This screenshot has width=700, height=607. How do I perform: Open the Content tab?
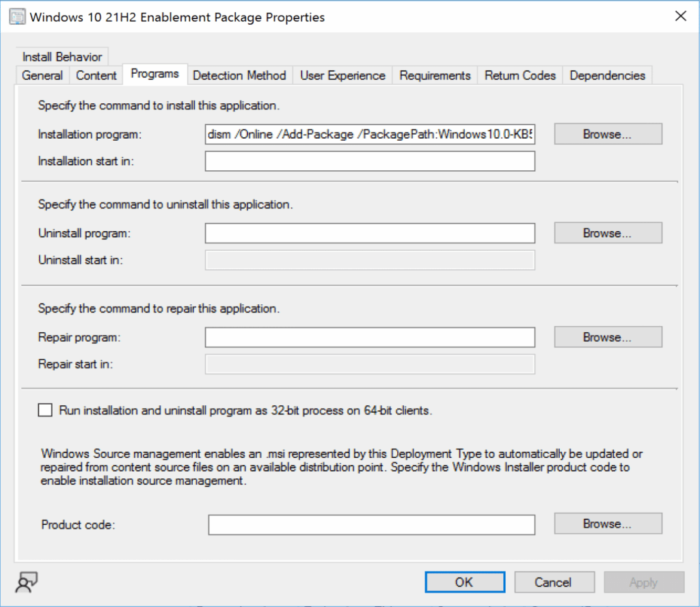(x=96, y=75)
